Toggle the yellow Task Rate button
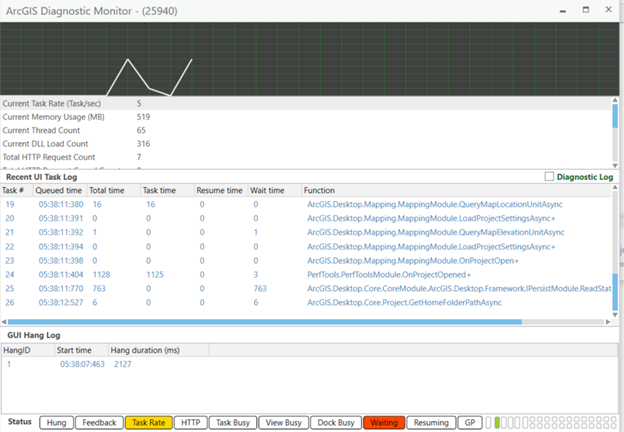The image size is (624, 432). [149, 422]
